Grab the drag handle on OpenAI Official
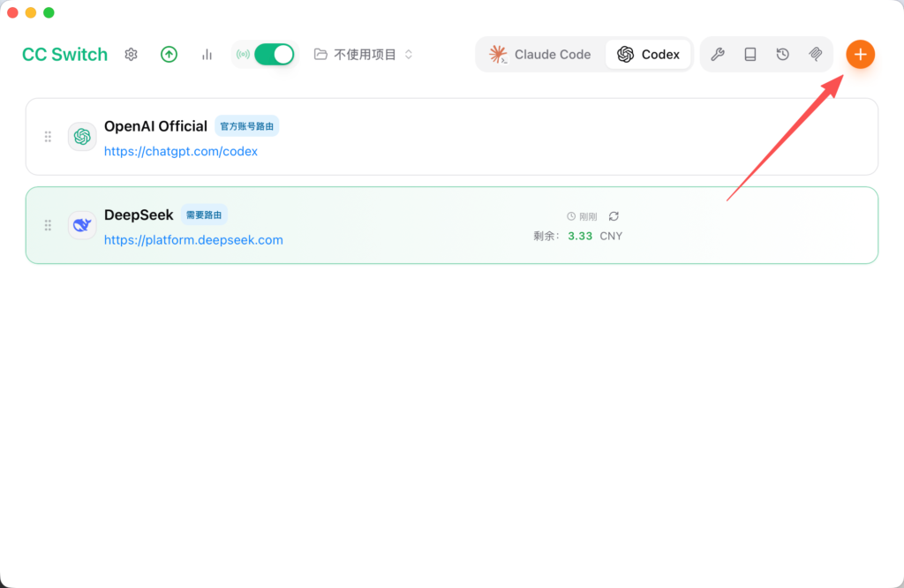 tap(48, 137)
